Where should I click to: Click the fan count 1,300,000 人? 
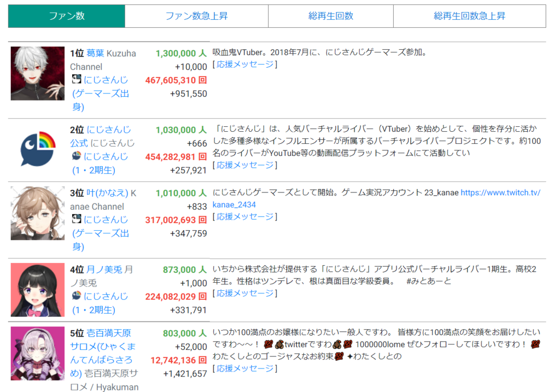tap(181, 54)
